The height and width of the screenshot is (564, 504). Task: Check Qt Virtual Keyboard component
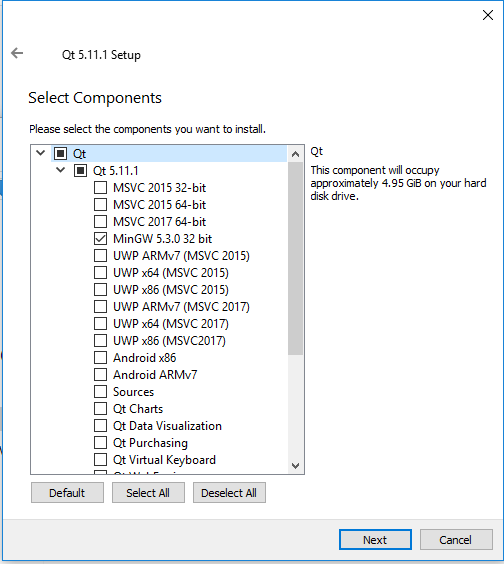100,459
